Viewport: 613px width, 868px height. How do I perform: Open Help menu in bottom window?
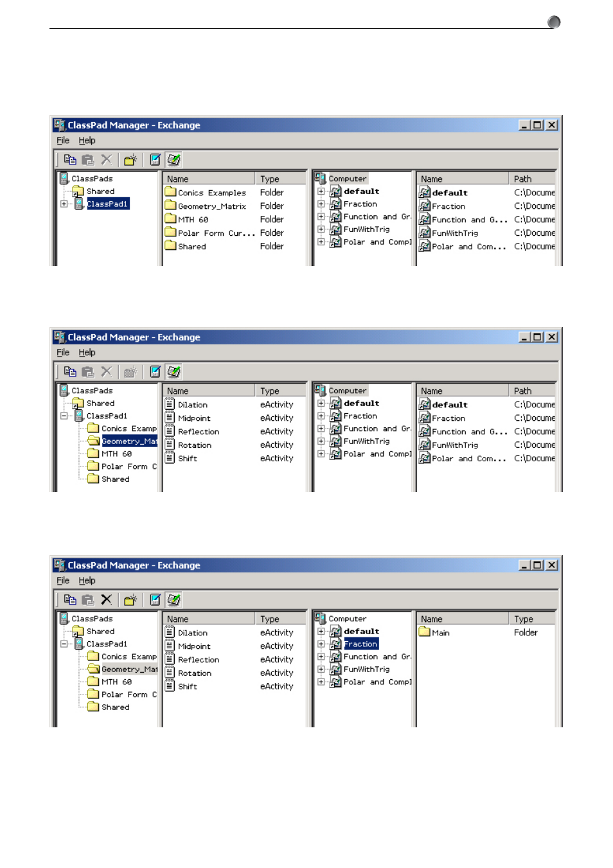[x=87, y=581]
